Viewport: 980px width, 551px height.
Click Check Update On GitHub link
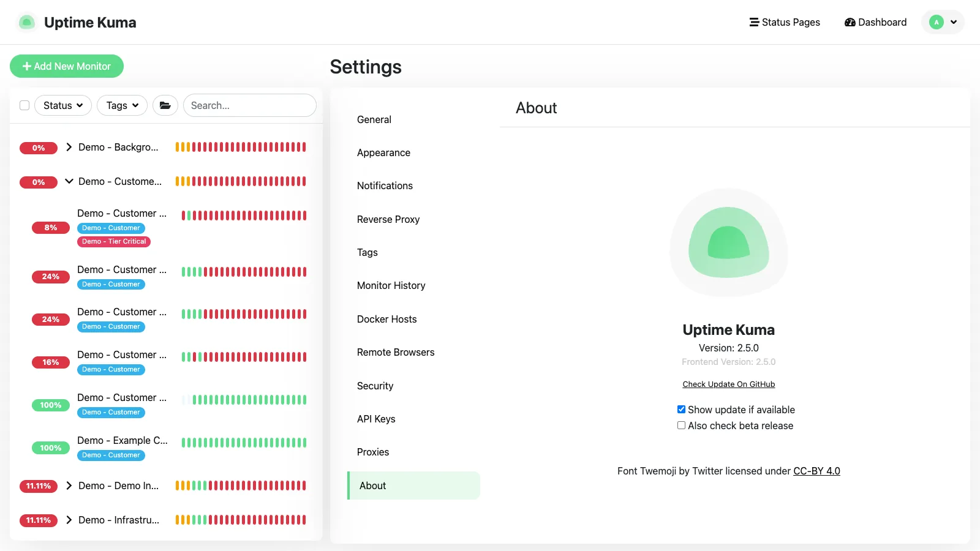pos(729,384)
